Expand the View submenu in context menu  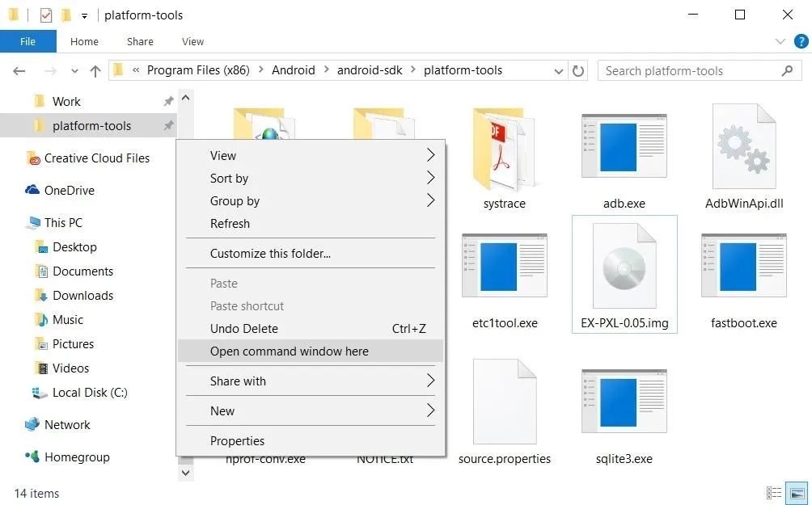pyautogui.click(x=430, y=155)
